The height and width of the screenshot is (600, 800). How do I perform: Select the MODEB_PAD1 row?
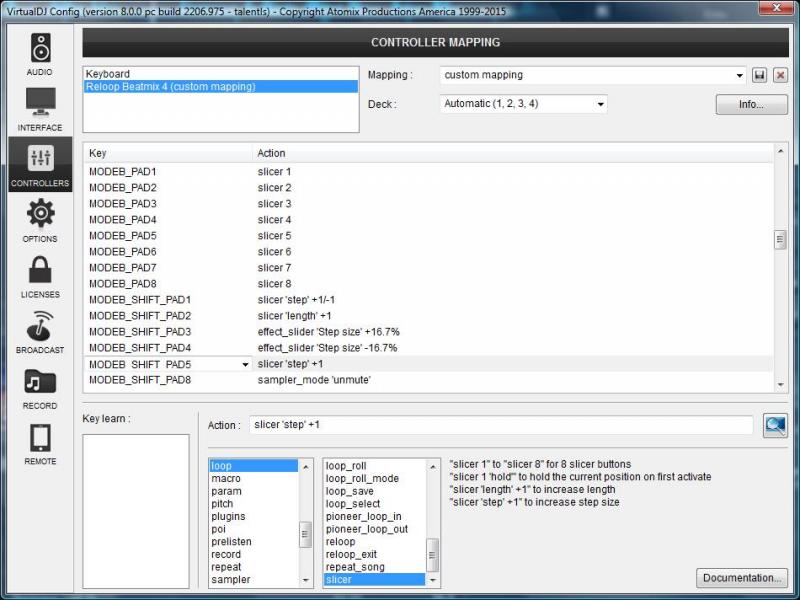(429, 172)
